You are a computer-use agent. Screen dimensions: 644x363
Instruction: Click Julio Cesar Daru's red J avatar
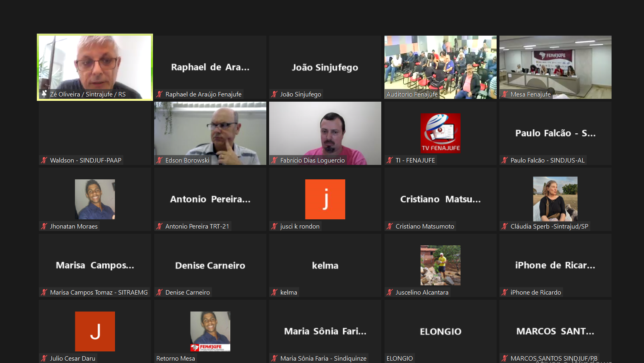(95, 331)
